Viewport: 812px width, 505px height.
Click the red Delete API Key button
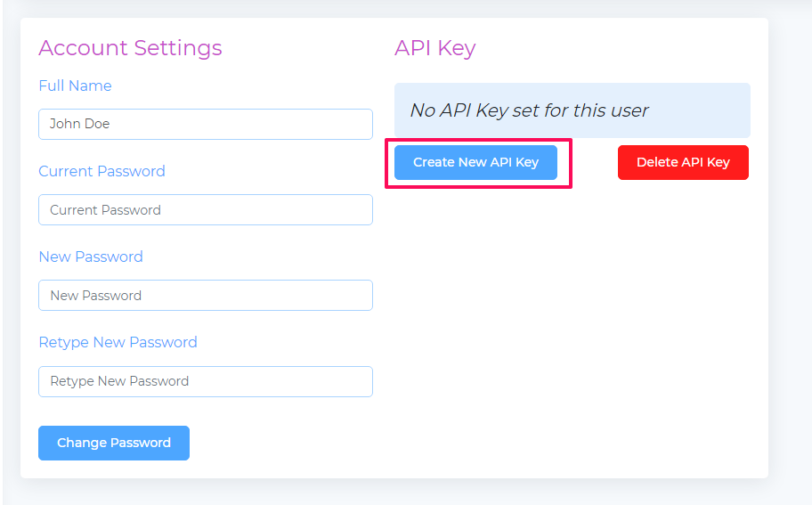tap(683, 163)
